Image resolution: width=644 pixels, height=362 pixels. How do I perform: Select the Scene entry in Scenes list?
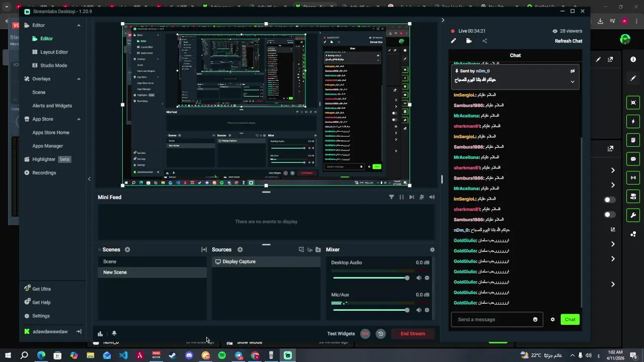[x=152, y=261]
